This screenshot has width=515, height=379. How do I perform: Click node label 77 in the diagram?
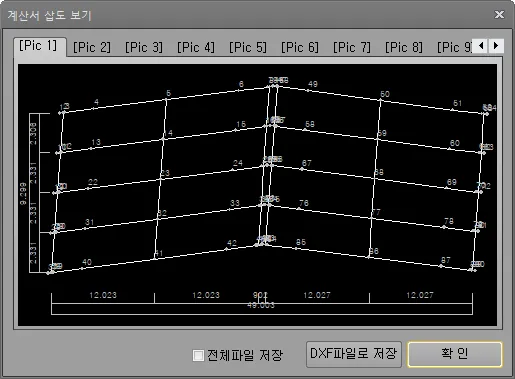(376, 212)
